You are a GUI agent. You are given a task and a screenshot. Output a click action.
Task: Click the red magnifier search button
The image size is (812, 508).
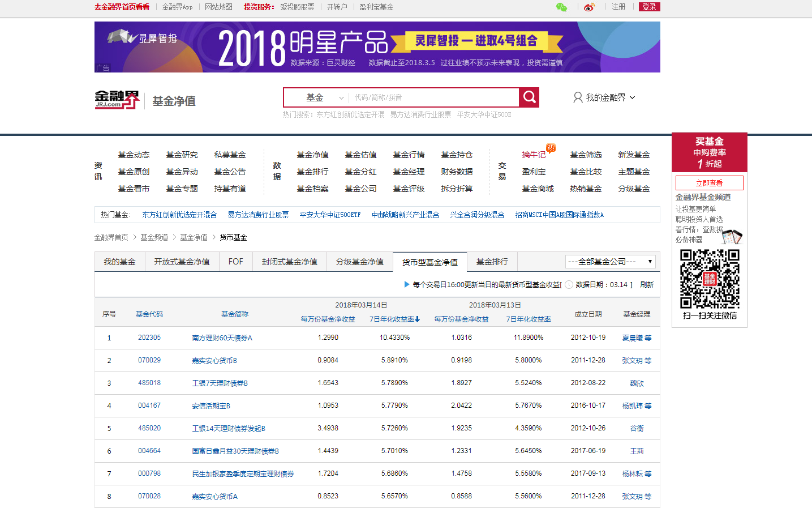(x=529, y=97)
